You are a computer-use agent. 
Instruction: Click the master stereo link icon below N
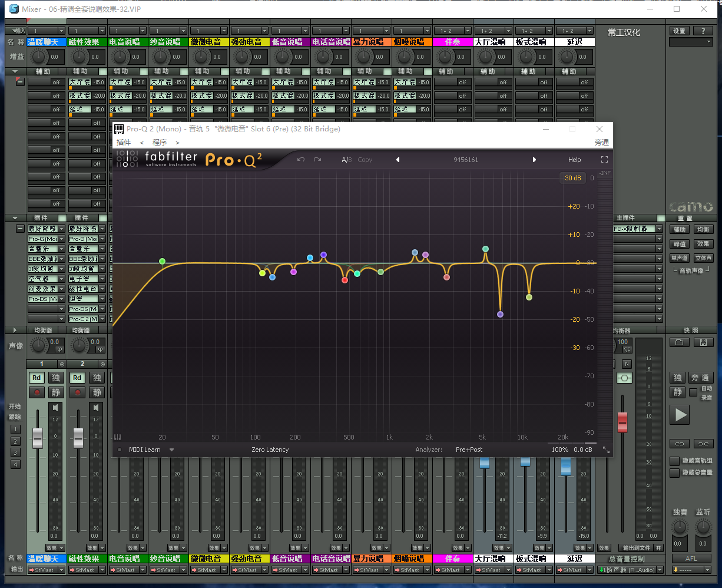pyautogui.click(x=625, y=377)
